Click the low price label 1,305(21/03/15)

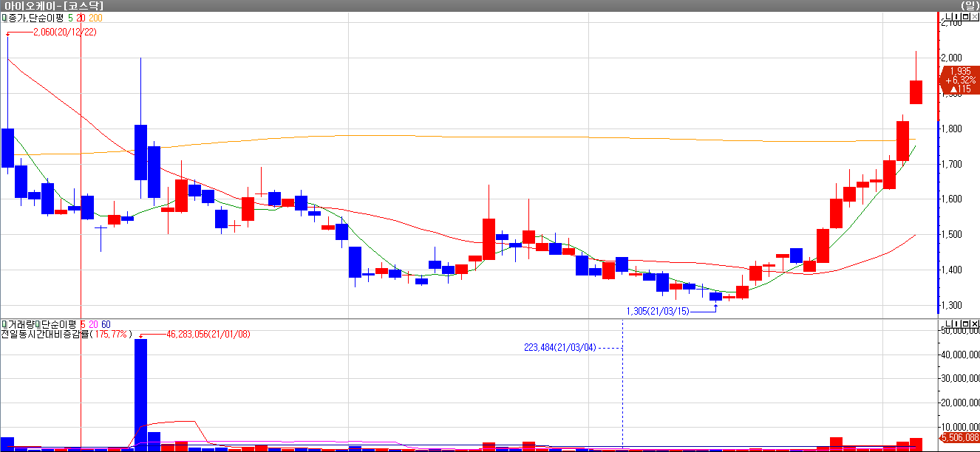(x=658, y=311)
